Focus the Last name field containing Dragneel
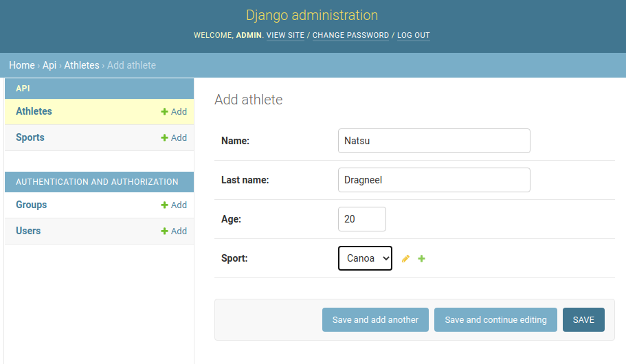Screen dimensions: 626x364 click(x=434, y=180)
